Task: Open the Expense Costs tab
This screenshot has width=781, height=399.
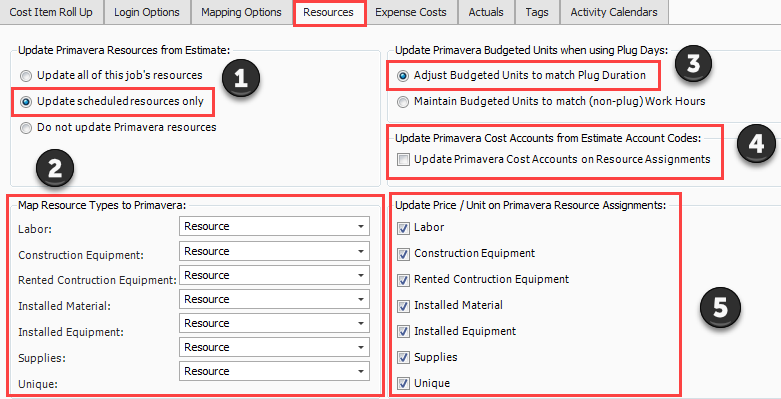Action: (x=411, y=12)
